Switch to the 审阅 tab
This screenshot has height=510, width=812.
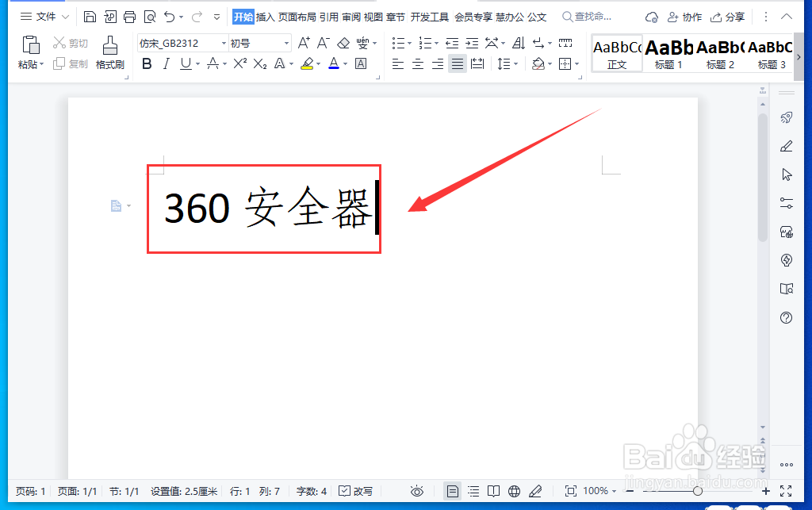[x=351, y=17]
